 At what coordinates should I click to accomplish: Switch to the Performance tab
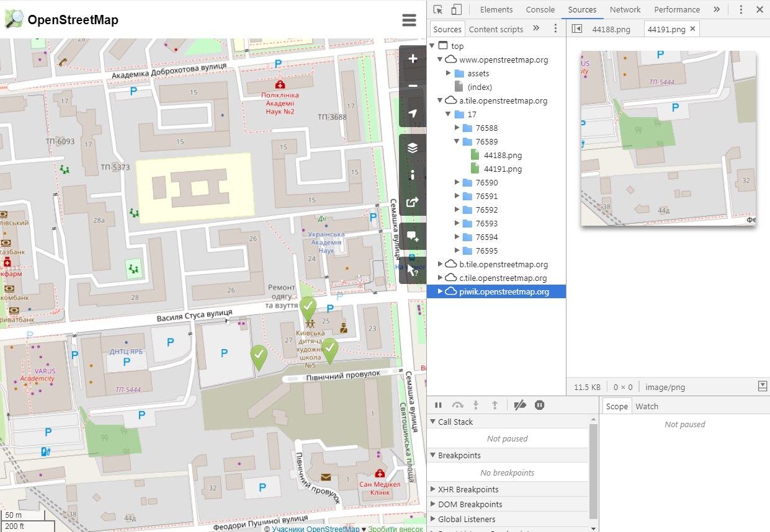click(677, 9)
